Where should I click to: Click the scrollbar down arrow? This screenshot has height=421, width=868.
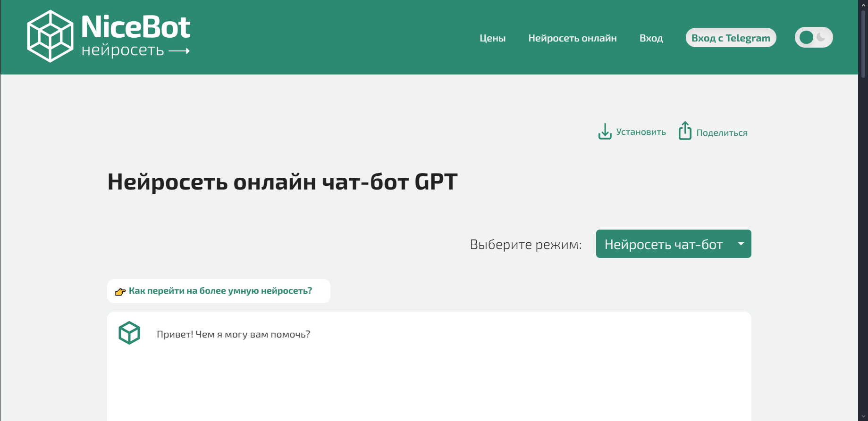tap(863, 416)
